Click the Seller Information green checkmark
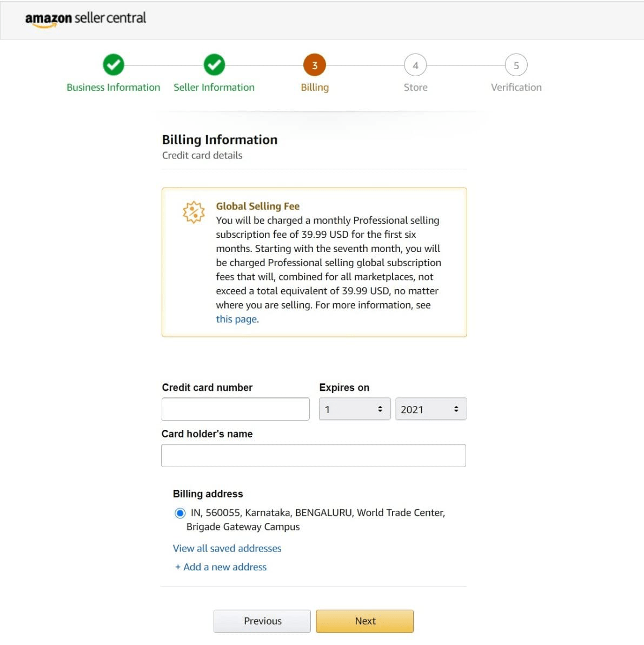The height and width of the screenshot is (645, 644). tap(214, 65)
